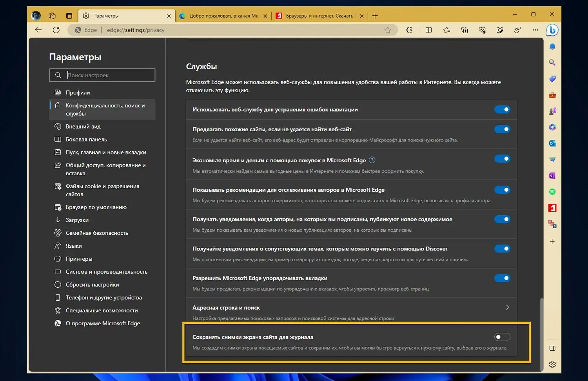This screenshot has width=588, height=381.
Task: Open Принтеры settings section
Action: point(102,259)
